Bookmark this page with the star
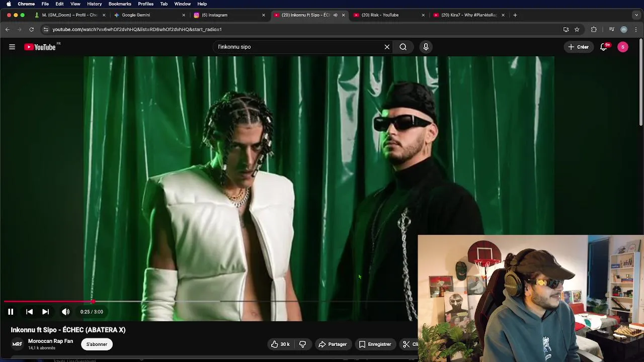This screenshot has height=362, width=644. [577, 30]
